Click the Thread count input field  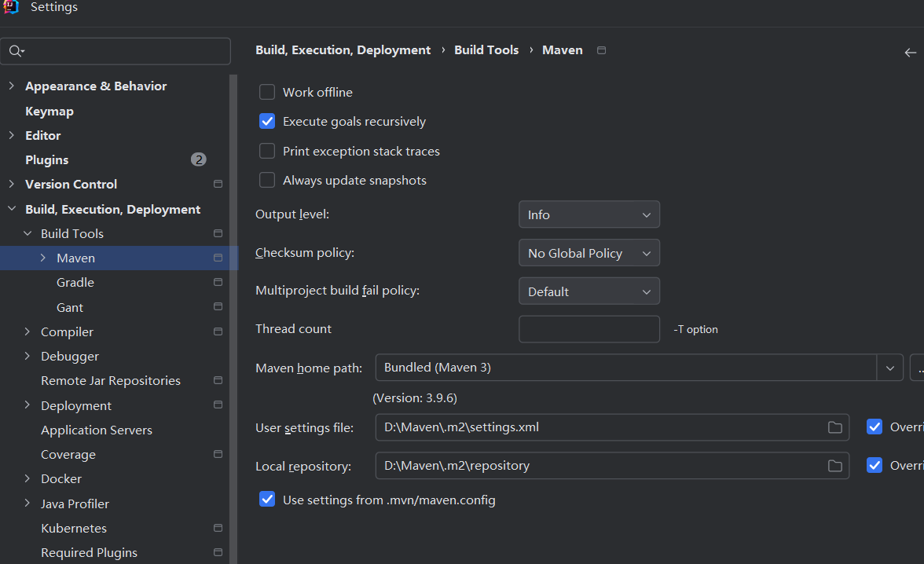(x=588, y=329)
